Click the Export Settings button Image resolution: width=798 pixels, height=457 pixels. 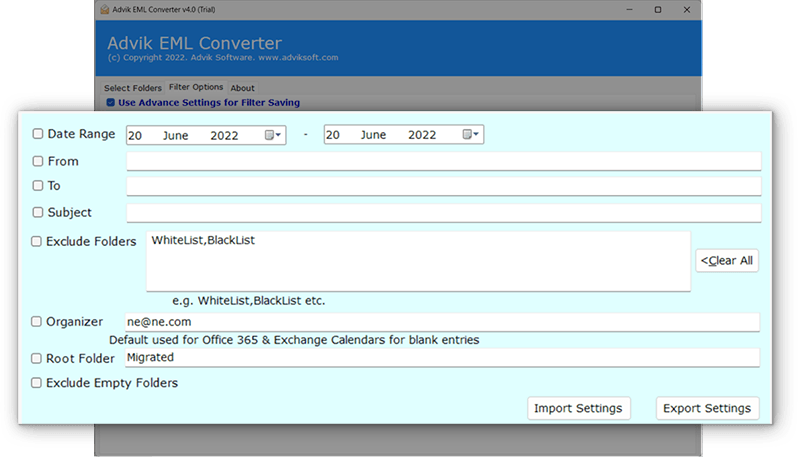coord(707,408)
